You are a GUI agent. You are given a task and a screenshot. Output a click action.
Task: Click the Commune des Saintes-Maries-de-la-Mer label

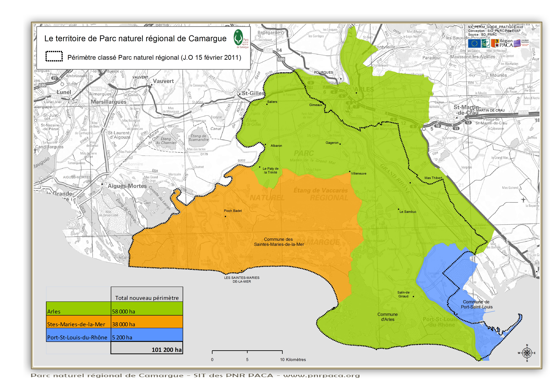click(279, 242)
